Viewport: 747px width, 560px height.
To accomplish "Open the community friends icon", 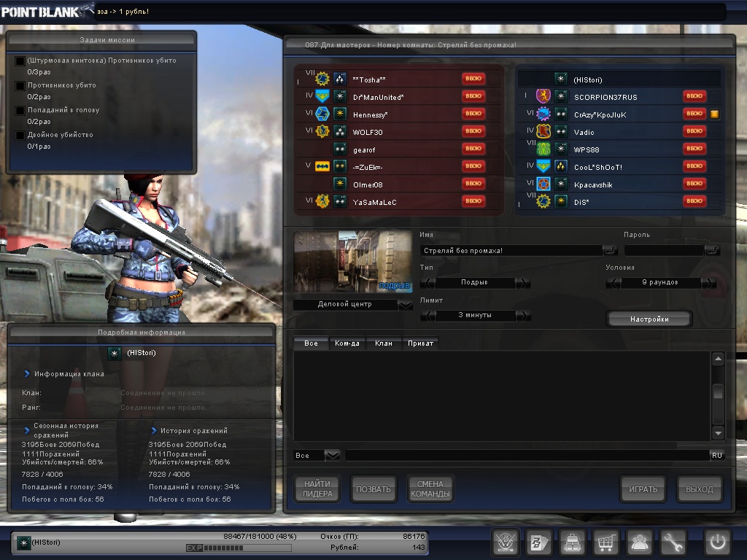I will 639,542.
